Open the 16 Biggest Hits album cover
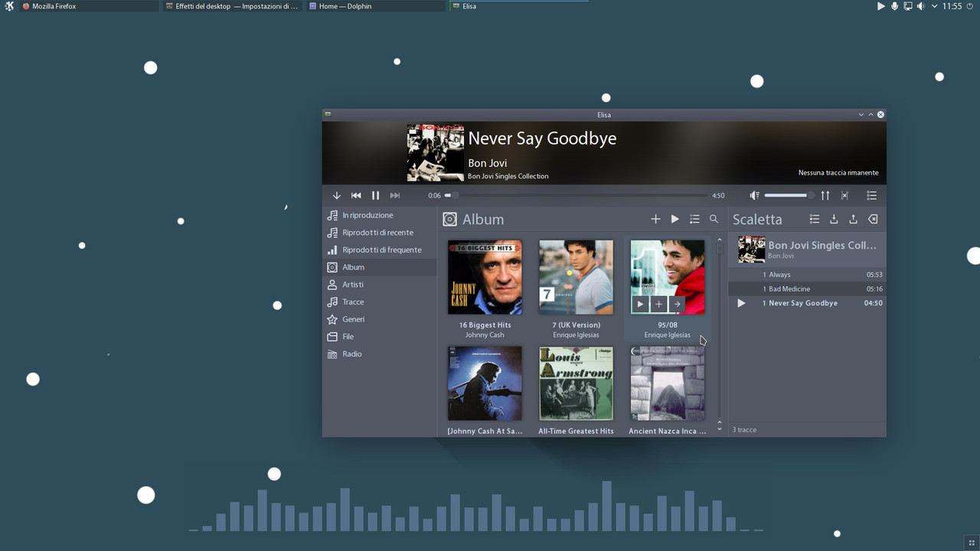The height and width of the screenshot is (551, 980). [485, 277]
